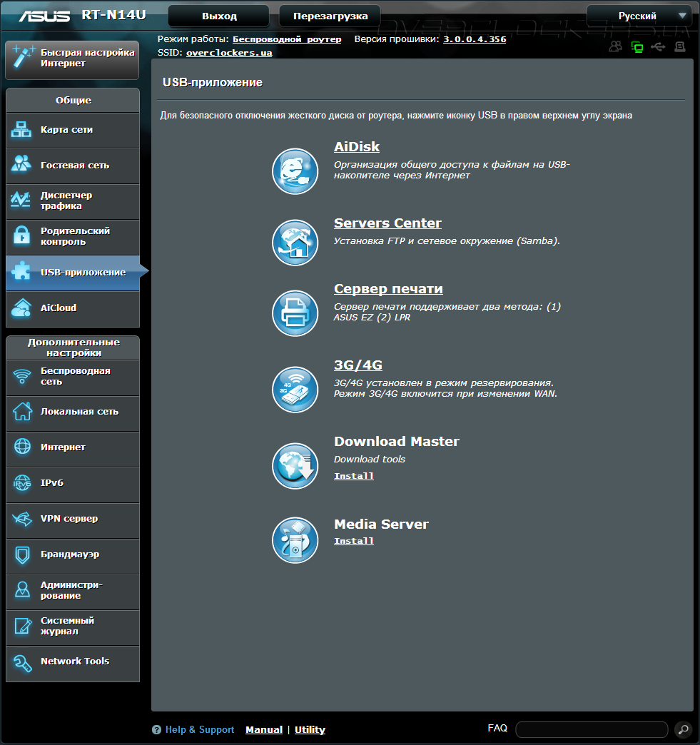Open the Русский language dropdown
700x745 pixels.
(x=639, y=16)
